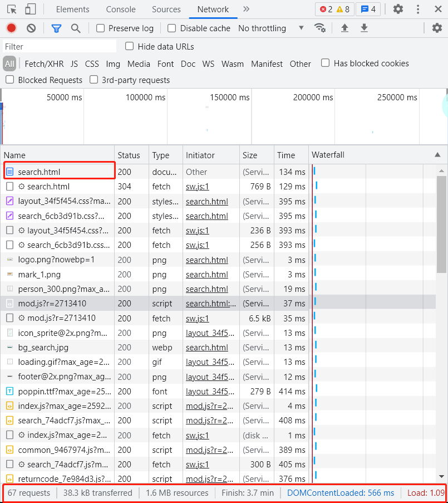Activate the inspect element picker icon
448x503 pixels.
(12, 9)
